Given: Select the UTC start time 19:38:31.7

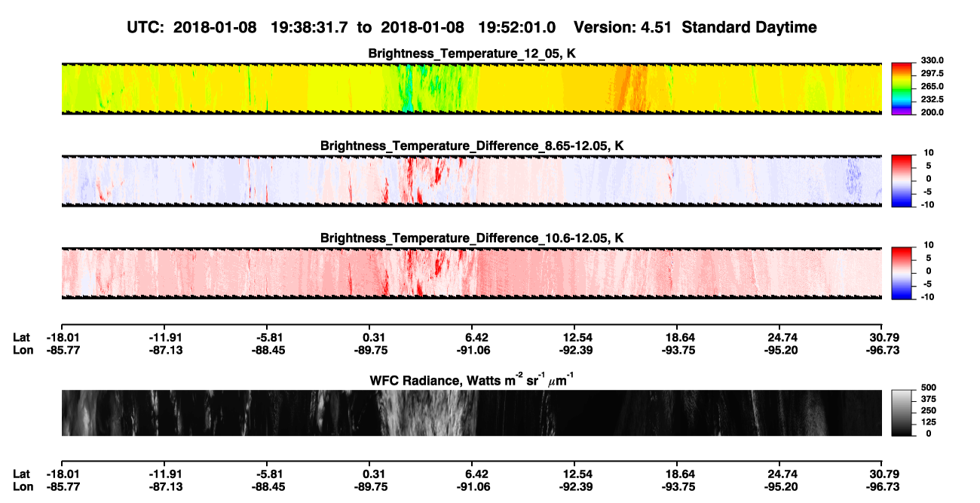Looking at the screenshot, I should tap(308, 27).
